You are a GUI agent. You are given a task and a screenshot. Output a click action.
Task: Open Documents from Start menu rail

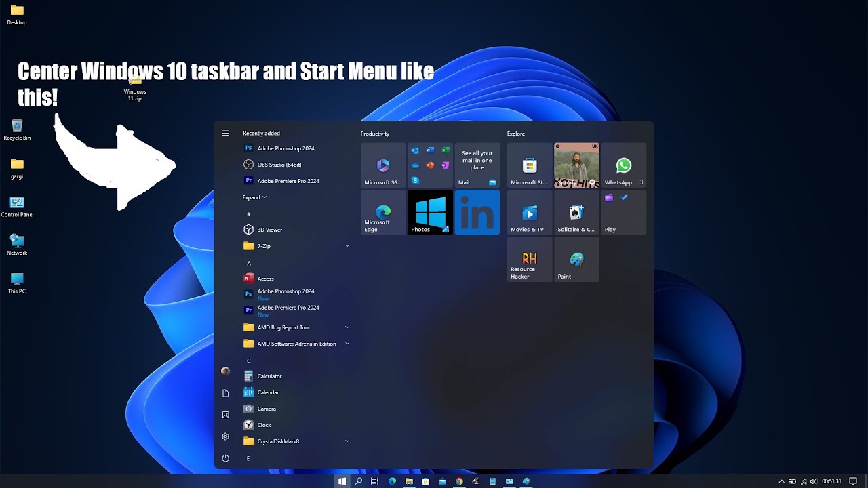coord(226,393)
